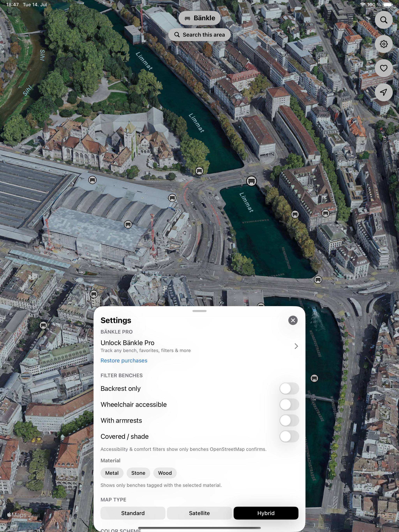Turn on With armrests switch

[289, 420]
